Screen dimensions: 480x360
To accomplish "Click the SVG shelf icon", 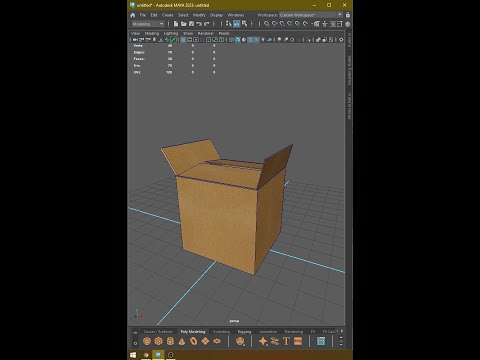I will click(x=298, y=341).
